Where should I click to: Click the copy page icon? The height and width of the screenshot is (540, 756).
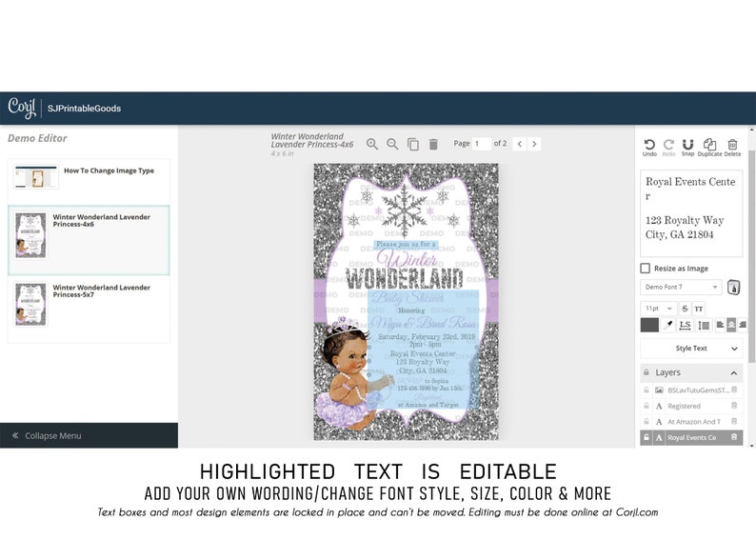[x=412, y=144]
